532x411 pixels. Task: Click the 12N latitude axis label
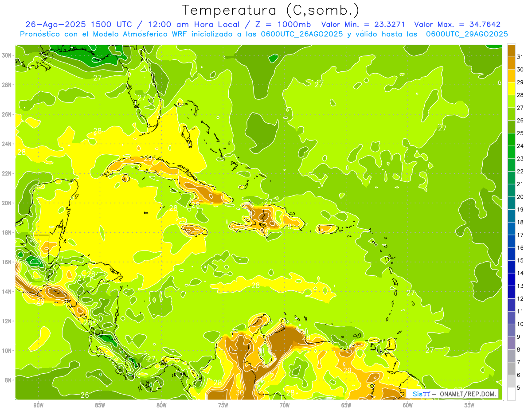coord(7,321)
